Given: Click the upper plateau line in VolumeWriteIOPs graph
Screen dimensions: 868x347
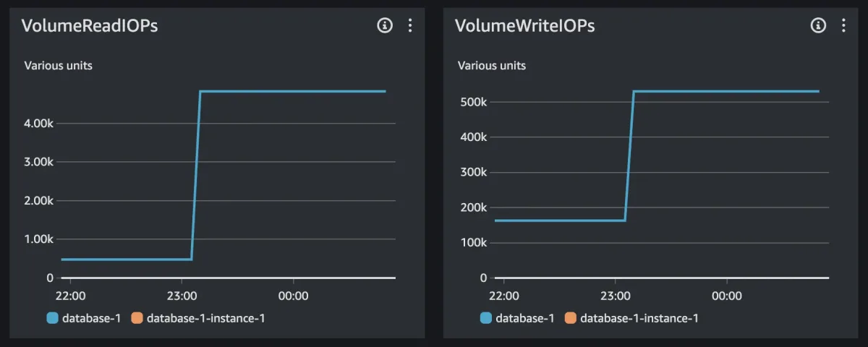Looking at the screenshot, I should point(723,91).
